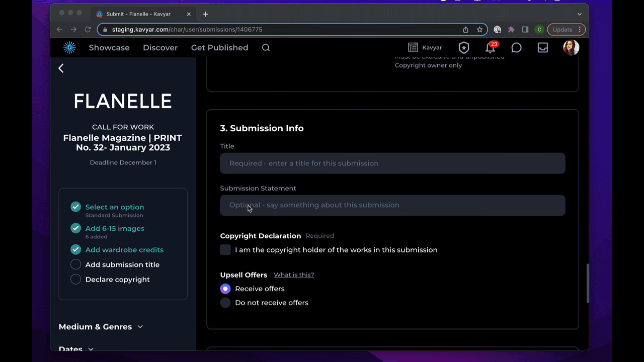The height and width of the screenshot is (362, 644).
Task: Reload the page
Action: pos(88,30)
